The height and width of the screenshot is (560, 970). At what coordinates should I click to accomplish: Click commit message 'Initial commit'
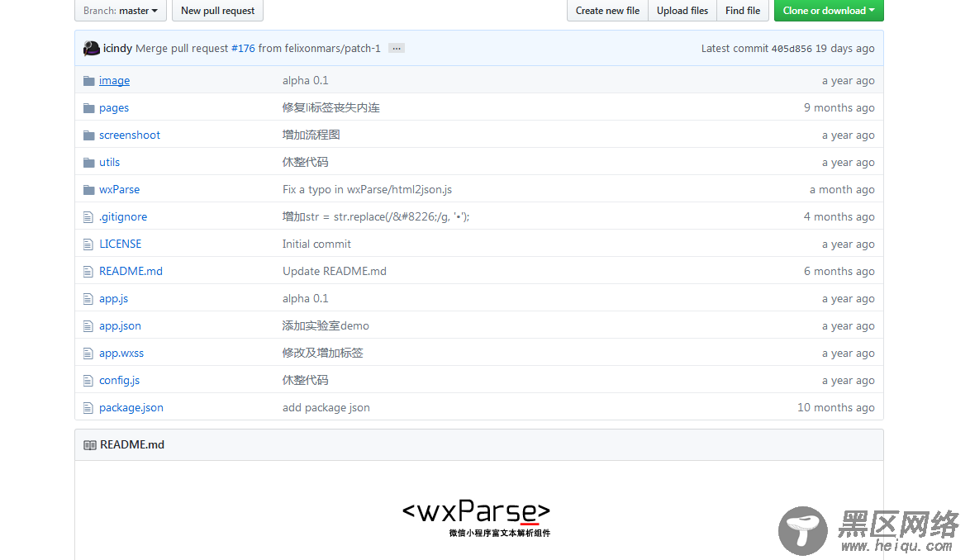(316, 244)
